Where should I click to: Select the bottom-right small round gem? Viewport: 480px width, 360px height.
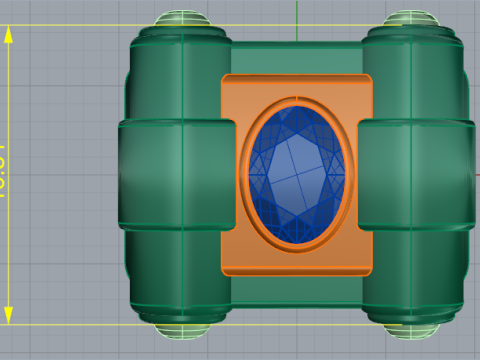(411, 331)
